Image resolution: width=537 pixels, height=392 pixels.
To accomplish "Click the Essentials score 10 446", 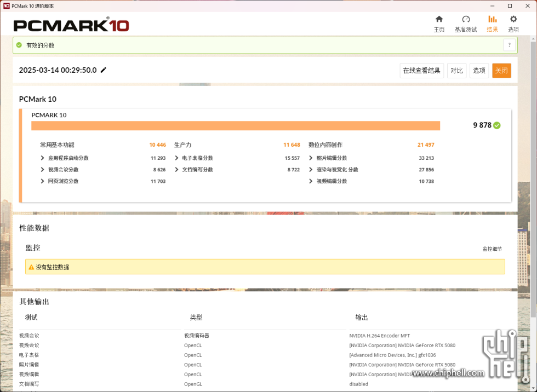I will (158, 145).
